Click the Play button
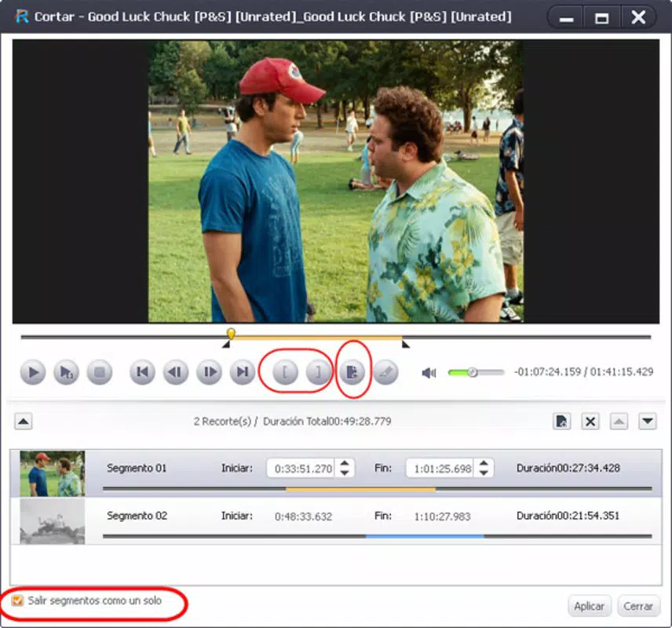 [x=32, y=371]
